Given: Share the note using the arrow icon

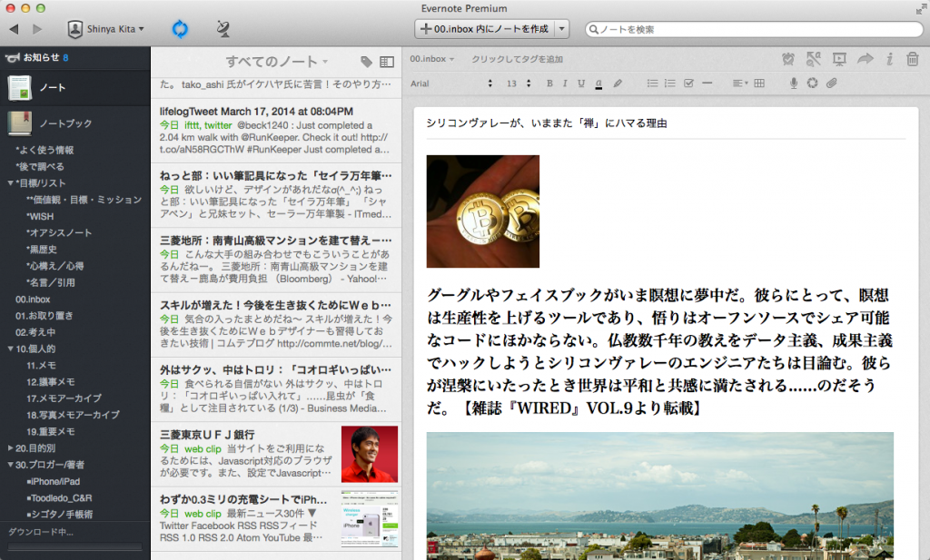Looking at the screenshot, I should 865,59.
